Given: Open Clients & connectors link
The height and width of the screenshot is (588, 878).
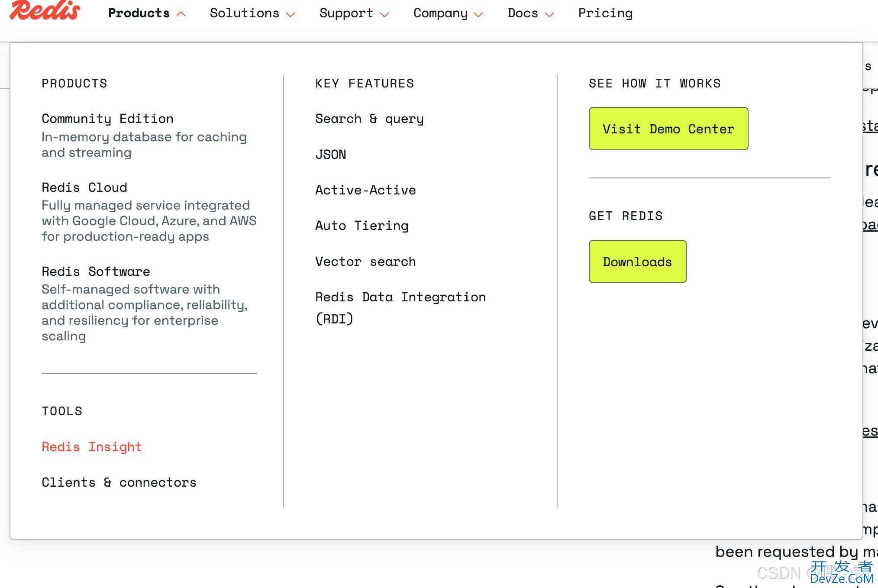Looking at the screenshot, I should click(x=119, y=482).
